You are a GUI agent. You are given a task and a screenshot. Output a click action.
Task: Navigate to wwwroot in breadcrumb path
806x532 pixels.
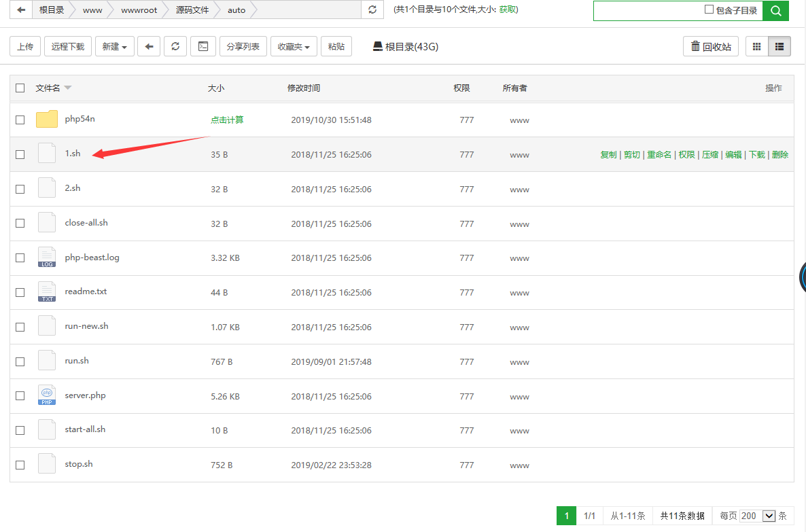pos(139,10)
